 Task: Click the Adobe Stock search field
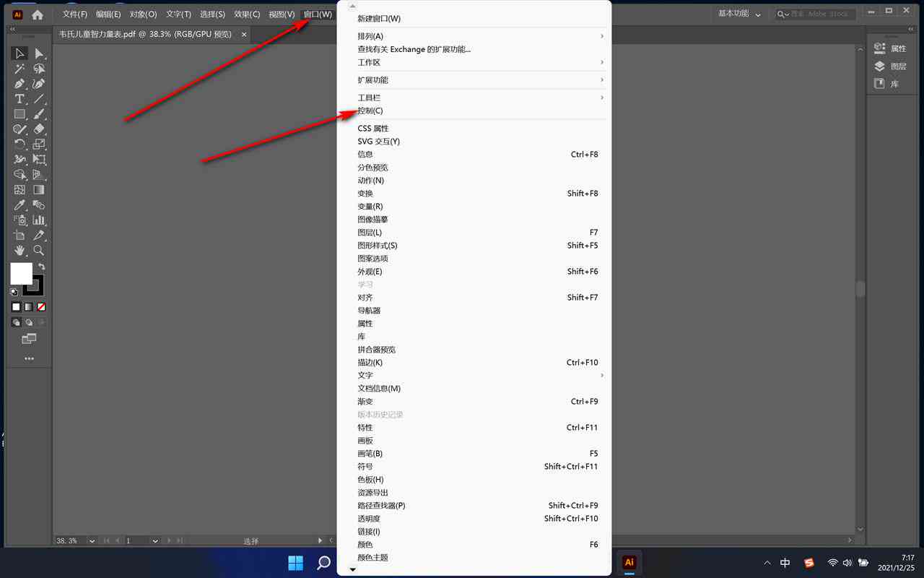[816, 14]
